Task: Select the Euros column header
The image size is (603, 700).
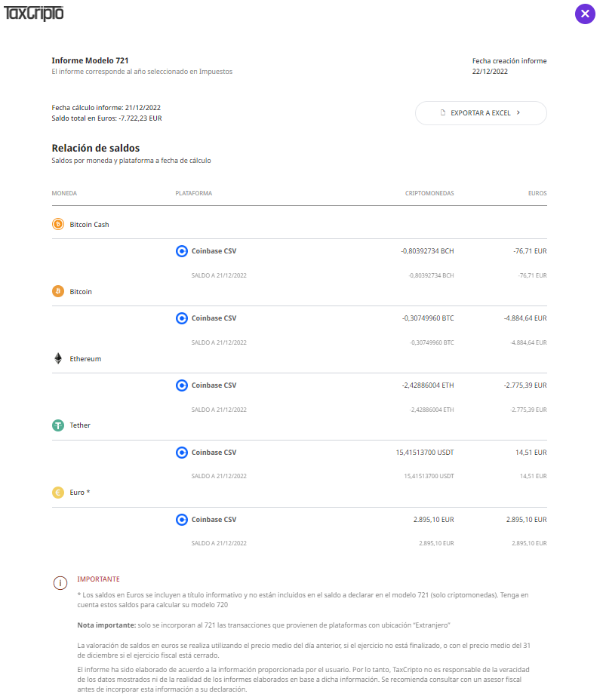Action: (x=537, y=193)
